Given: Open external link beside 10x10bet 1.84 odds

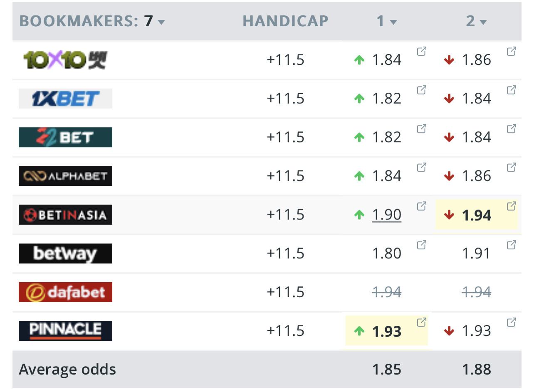Looking at the screenshot, I should tap(421, 52).
